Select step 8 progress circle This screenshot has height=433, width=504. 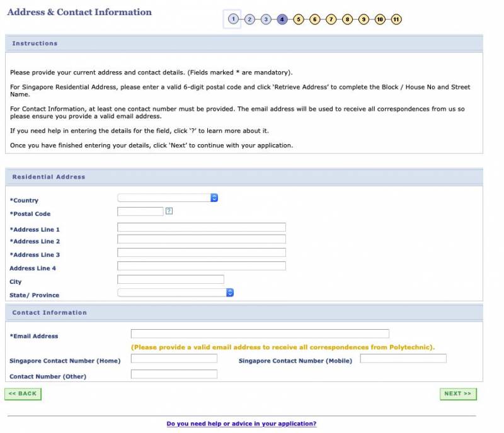347,20
